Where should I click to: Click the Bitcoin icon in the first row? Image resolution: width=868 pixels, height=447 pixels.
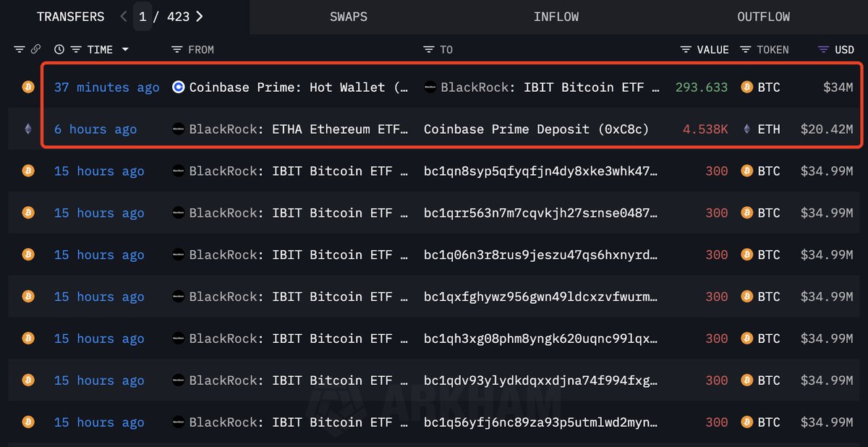click(x=28, y=87)
